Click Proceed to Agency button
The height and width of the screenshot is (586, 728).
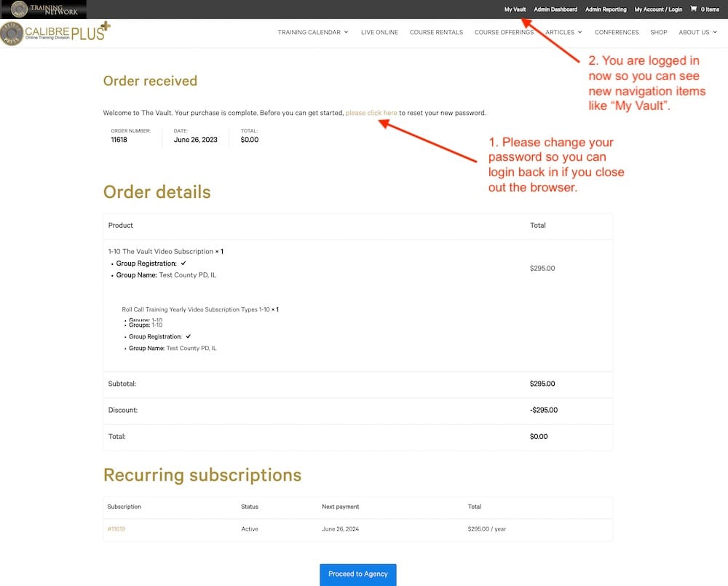click(x=358, y=574)
